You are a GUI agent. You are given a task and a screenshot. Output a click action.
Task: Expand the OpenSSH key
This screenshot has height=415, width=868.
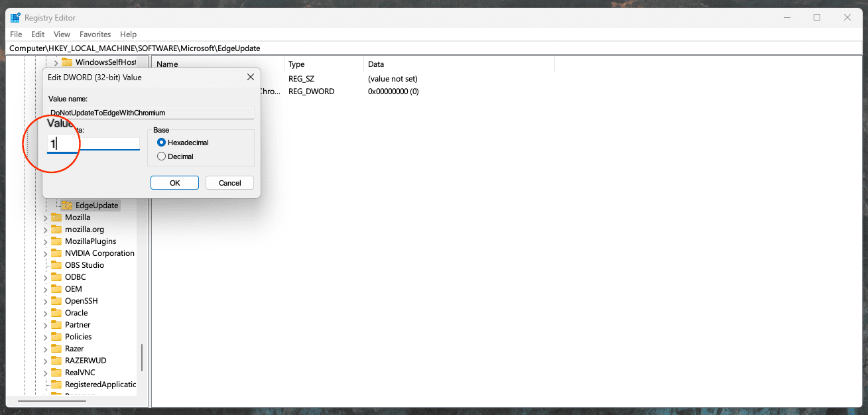pos(46,301)
